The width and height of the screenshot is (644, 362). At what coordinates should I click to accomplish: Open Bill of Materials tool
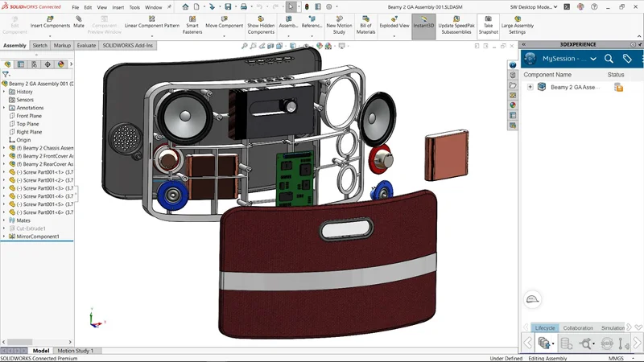pos(365,24)
